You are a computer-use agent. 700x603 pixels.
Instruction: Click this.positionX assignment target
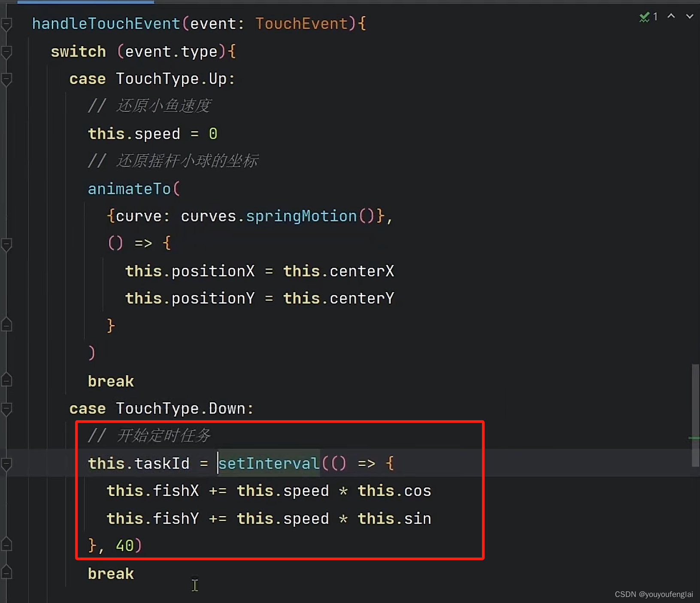pyautogui.click(x=190, y=271)
